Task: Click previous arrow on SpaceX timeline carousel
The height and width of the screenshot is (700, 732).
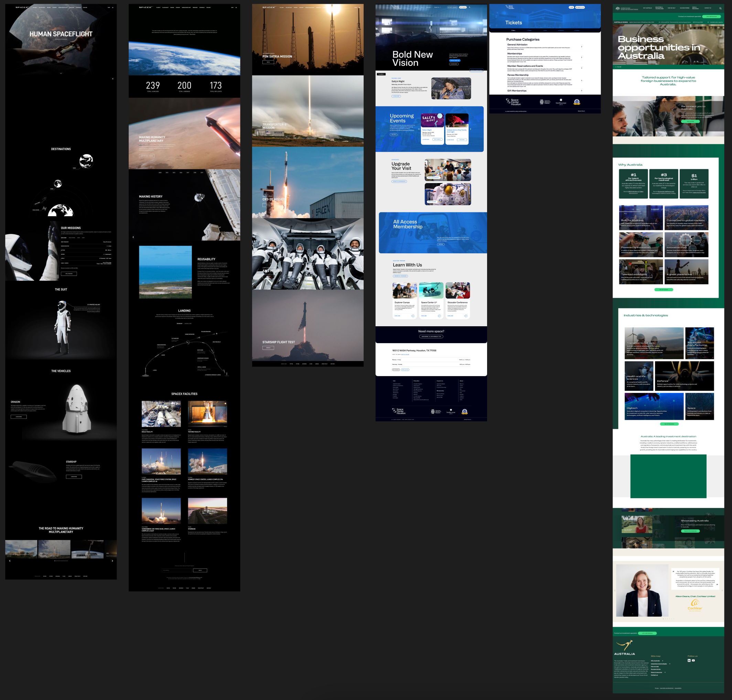Action: (10, 561)
